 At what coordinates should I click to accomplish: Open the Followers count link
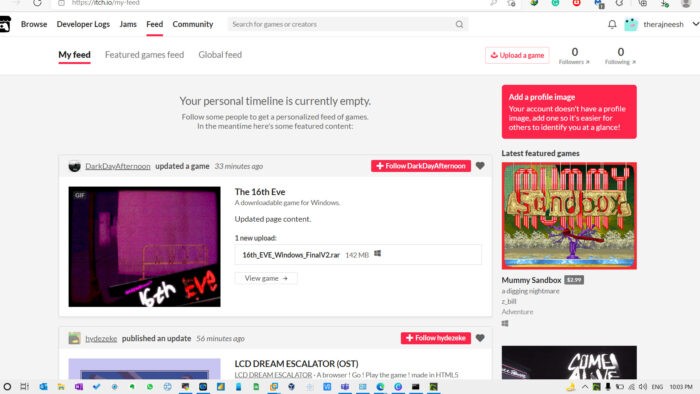pyautogui.click(x=574, y=56)
